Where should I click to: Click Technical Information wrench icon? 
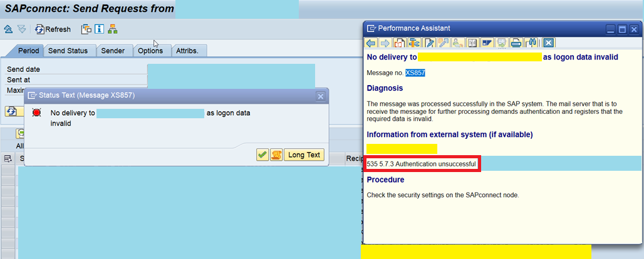pyautogui.click(x=414, y=43)
